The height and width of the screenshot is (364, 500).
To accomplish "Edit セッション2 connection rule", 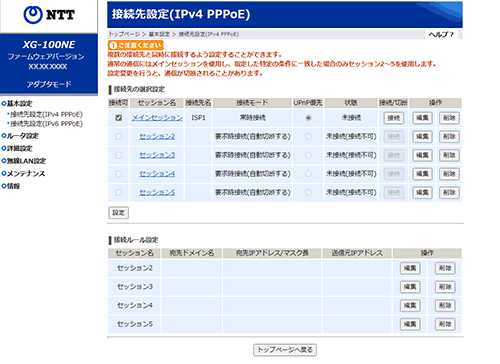I will (410, 268).
